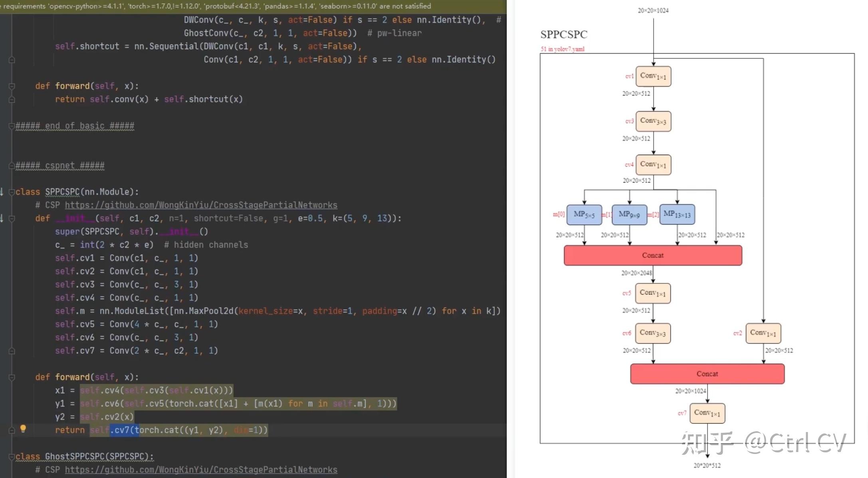Viewport: 868px width, 478px height.
Task: Click the 'self.shortcut = nn.Sequential' line
Action: pyautogui.click(x=208, y=46)
